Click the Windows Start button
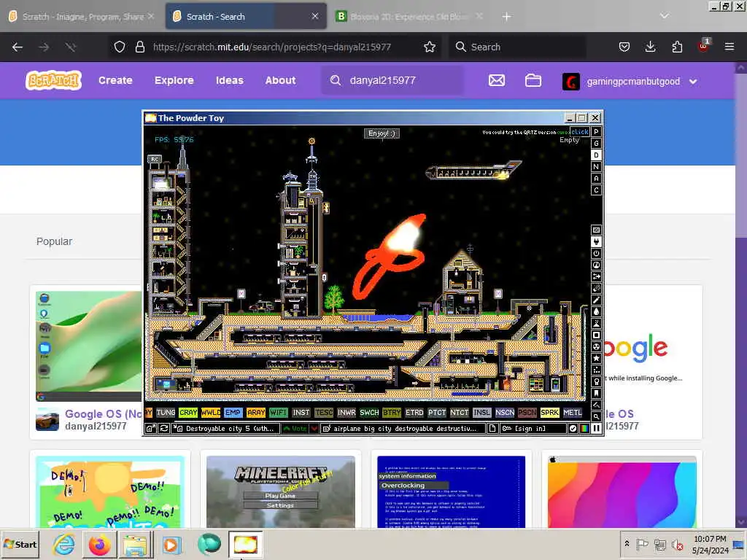Viewport: 747px width, 560px height. [20, 544]
